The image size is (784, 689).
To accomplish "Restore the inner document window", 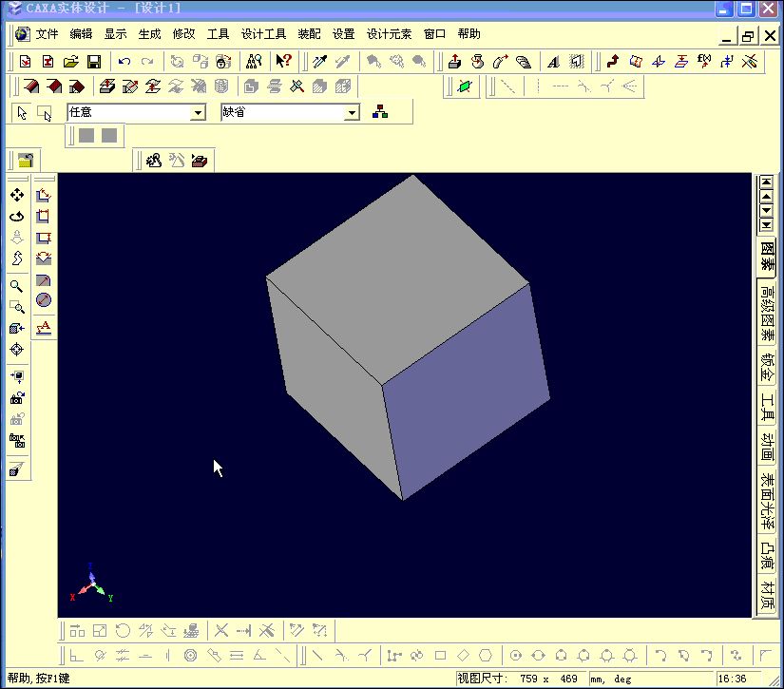I will (748, 36).
